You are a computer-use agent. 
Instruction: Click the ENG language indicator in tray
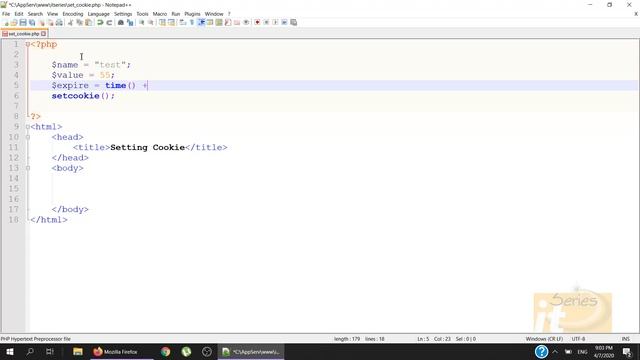coord(582,351)
